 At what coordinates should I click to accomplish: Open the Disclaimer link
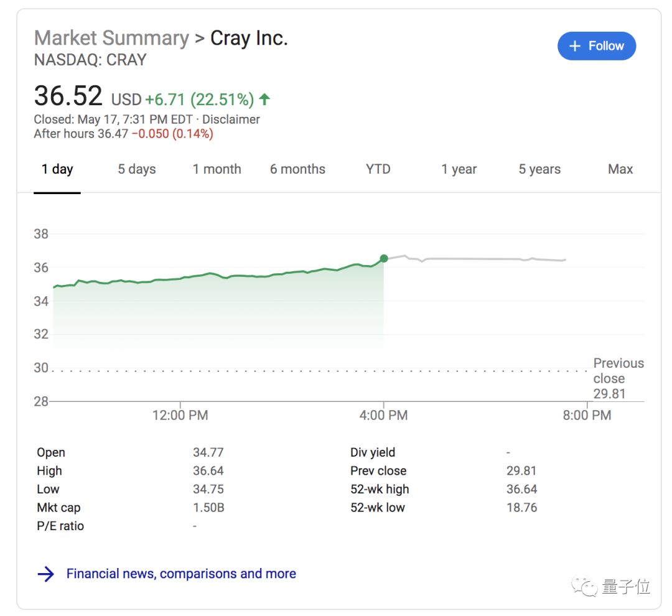coord(231,119)
